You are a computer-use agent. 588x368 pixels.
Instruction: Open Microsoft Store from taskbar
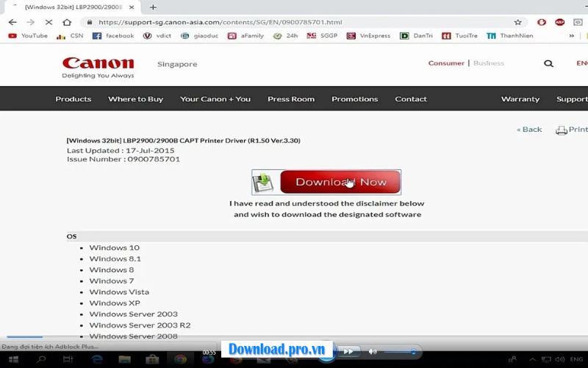click(x=152, y=360)
